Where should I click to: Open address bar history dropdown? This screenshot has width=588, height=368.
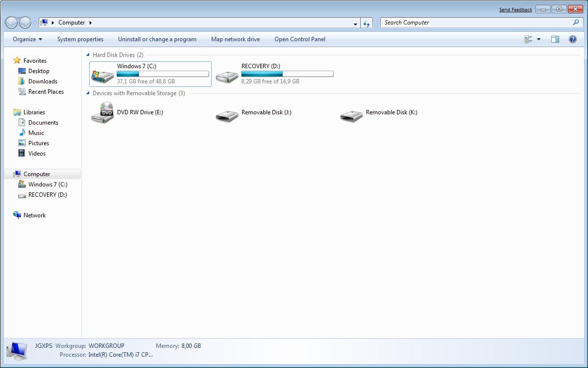click(356, 23)
